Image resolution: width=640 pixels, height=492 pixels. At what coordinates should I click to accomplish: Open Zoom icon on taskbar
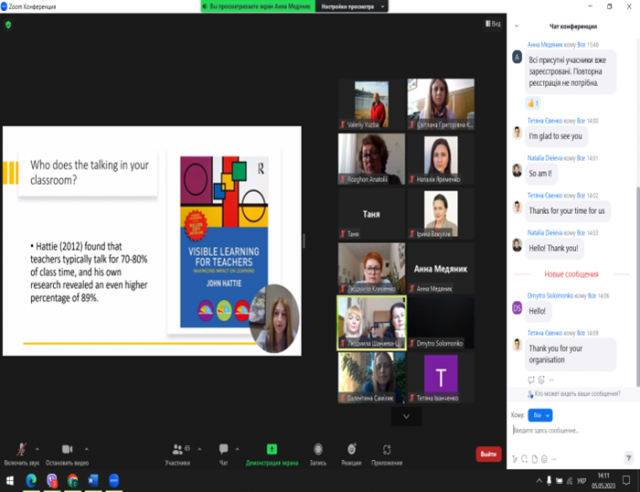[114, 481]
